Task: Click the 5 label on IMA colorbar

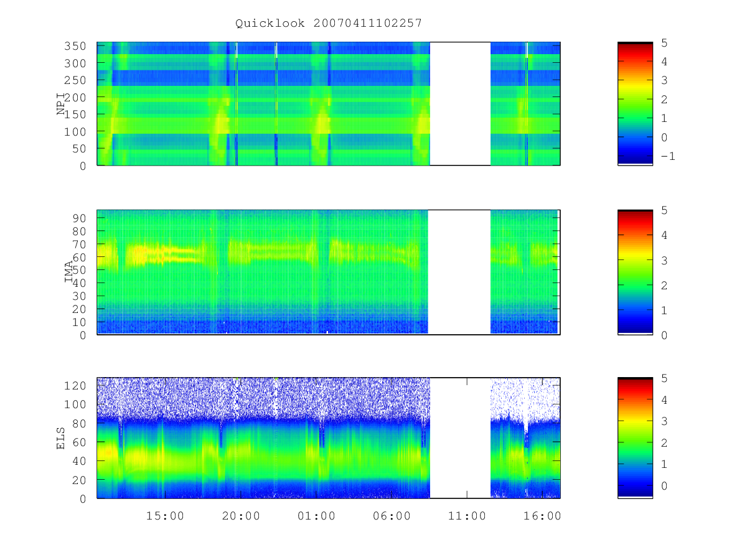Action: point(664,211)
